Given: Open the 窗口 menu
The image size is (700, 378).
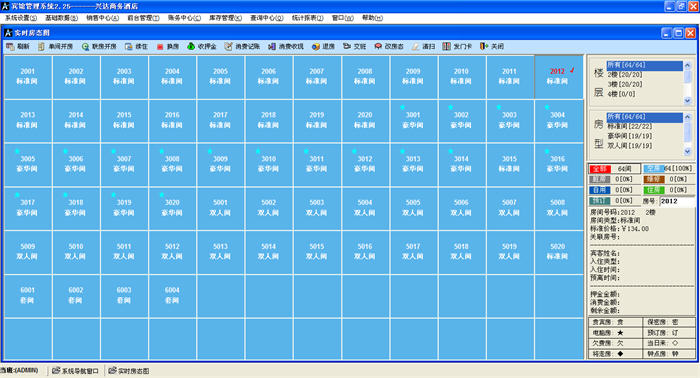Looking at the screenshot, I should [342, 18].
